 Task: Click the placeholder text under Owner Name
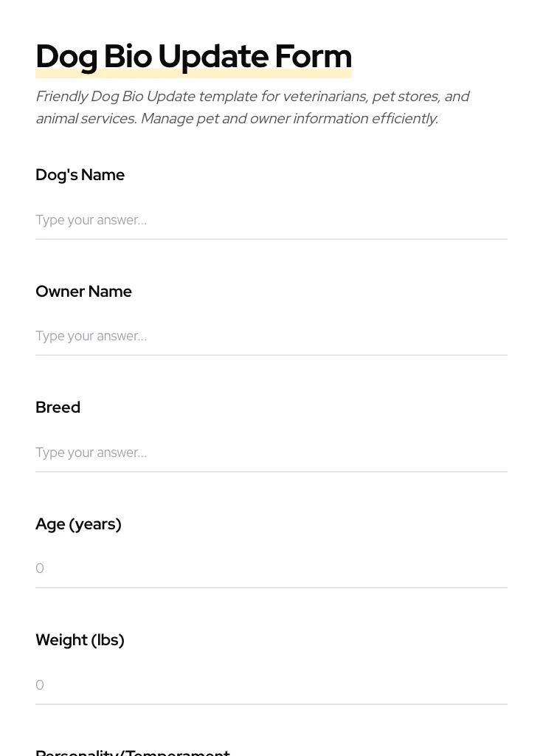point(91,336)
